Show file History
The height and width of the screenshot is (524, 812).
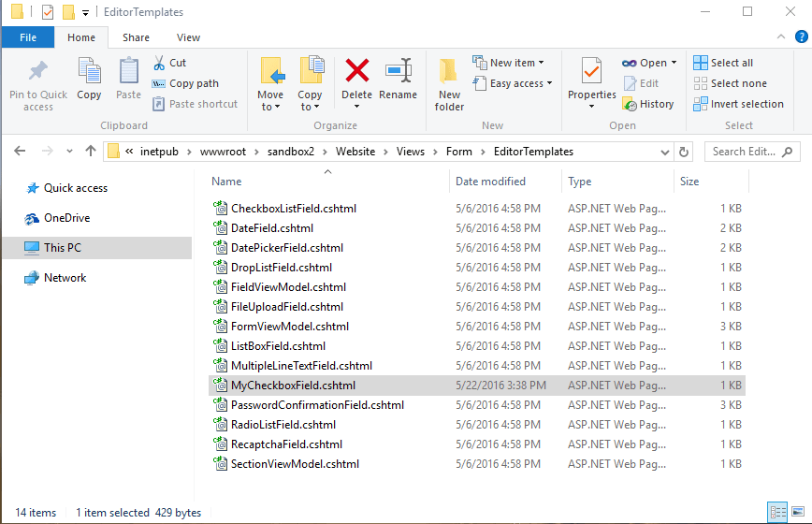click(x=648, y=104)
